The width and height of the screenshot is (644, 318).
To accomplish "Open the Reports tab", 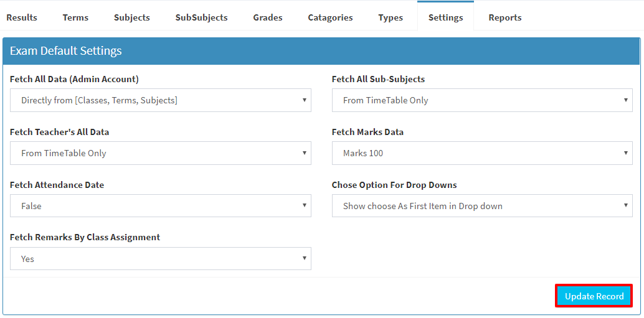I will [505, 17].
